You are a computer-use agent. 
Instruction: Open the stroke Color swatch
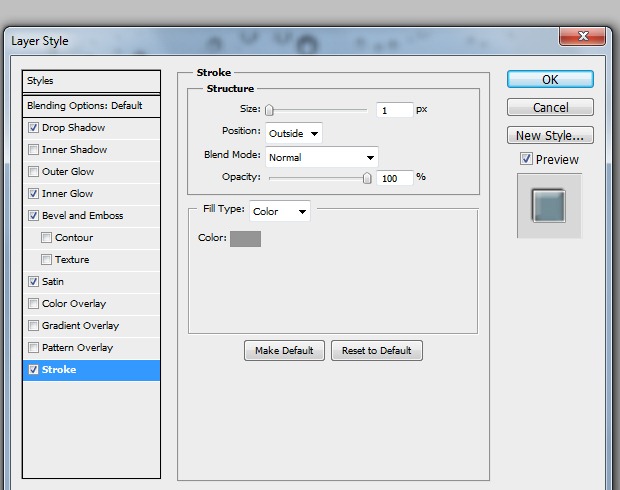245,239
